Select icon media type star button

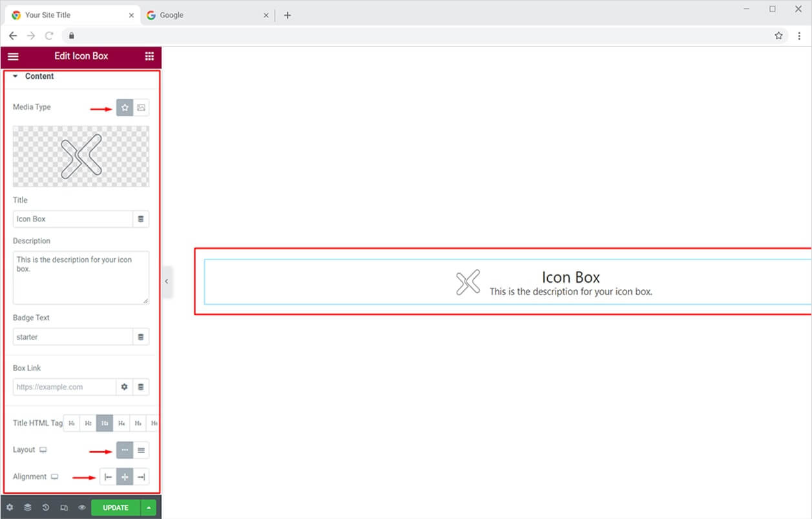click(125, 108)
